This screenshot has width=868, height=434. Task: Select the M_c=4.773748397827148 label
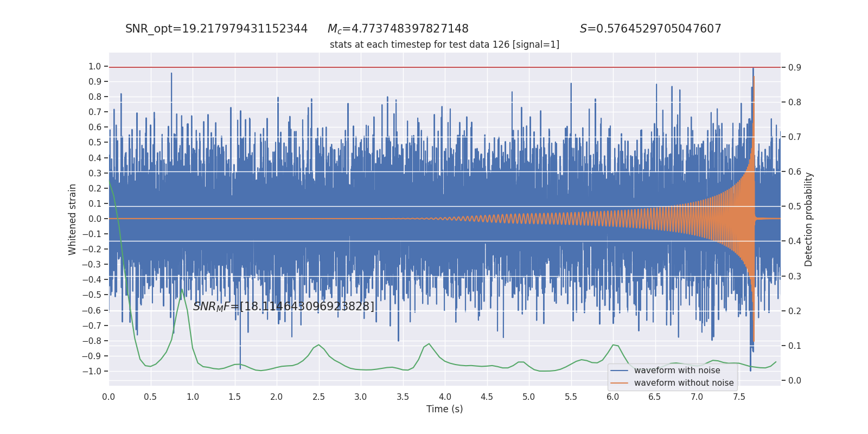[x=398, y=29]
